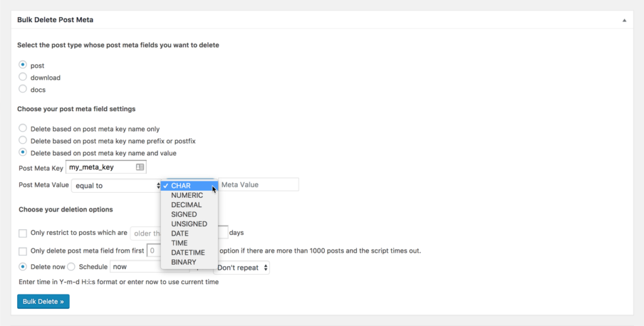This screenshot has width=644, height=326.
Task: Choose delete by meta key name only
Action: click(23, 128)
